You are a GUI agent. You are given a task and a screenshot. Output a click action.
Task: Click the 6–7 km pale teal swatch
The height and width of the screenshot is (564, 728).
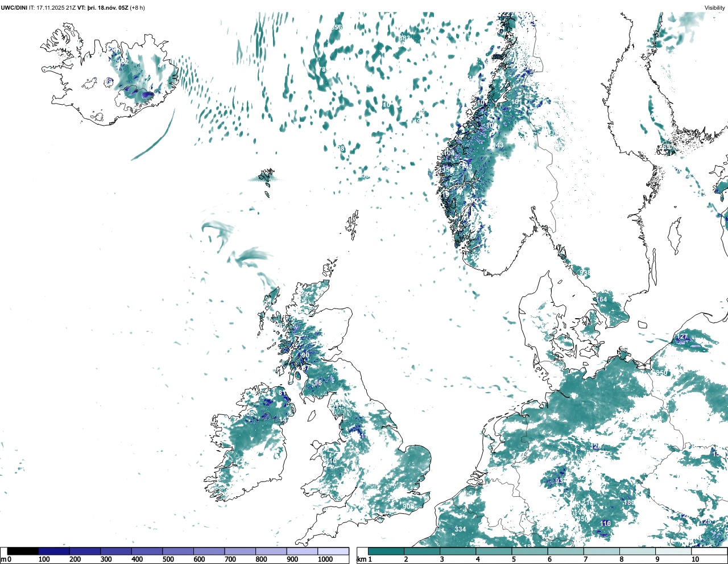point(565,551)
